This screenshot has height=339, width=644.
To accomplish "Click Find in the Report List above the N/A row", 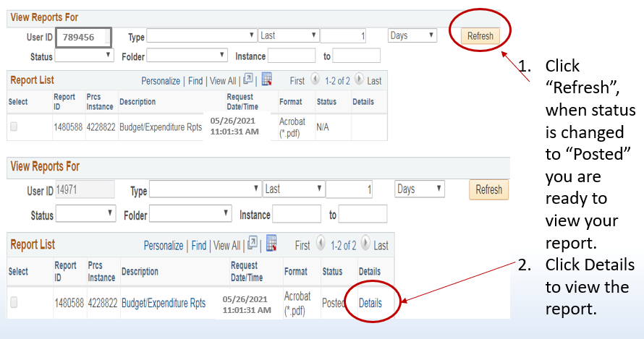I will click(195, 81).
